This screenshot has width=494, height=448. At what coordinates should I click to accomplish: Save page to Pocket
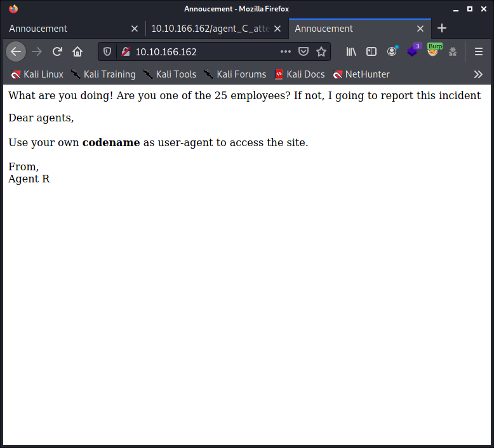click(x=304, y=51)
